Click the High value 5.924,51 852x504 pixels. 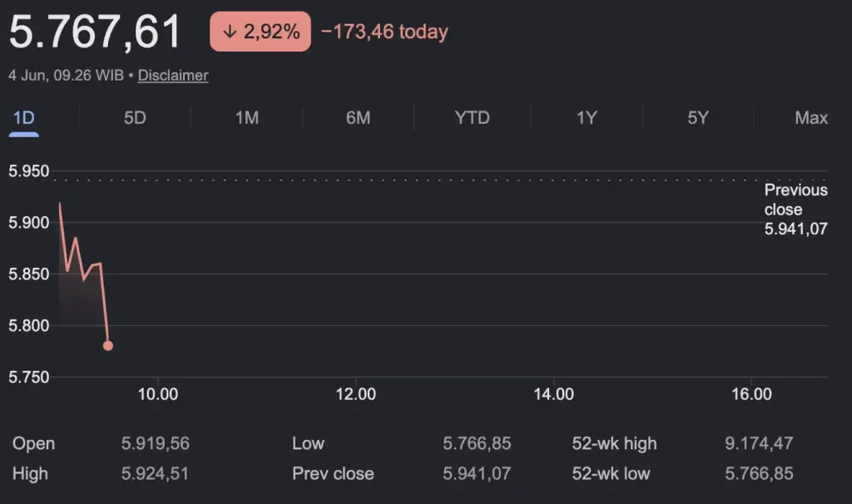tap(155, 473)
